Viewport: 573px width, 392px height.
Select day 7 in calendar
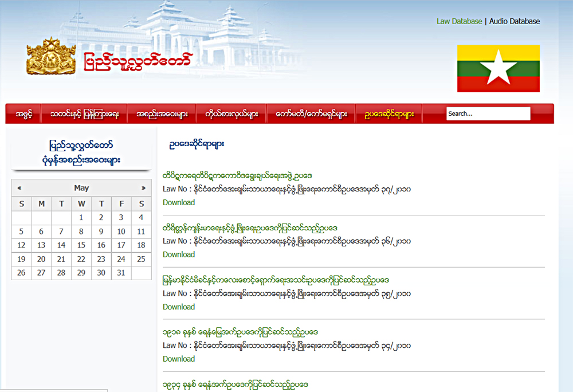coord(61,232)
